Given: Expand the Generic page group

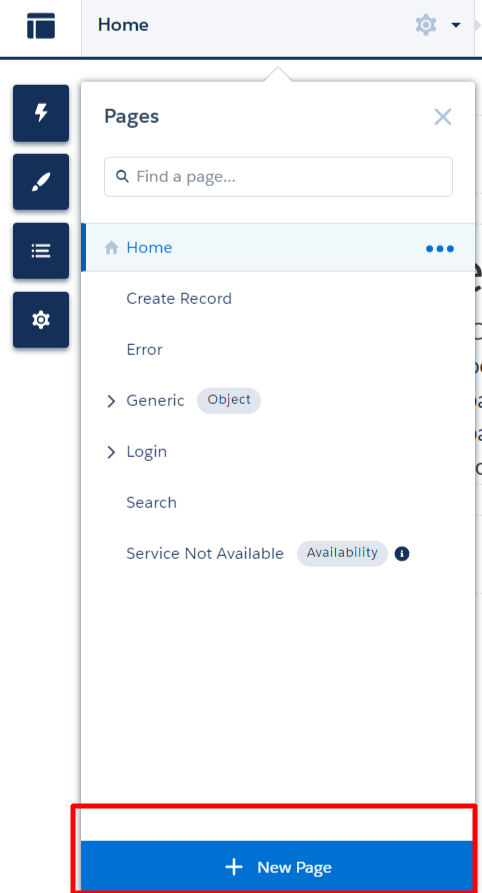Looking at the screenshot, I should pyautogui.click(x=111, y=401).
